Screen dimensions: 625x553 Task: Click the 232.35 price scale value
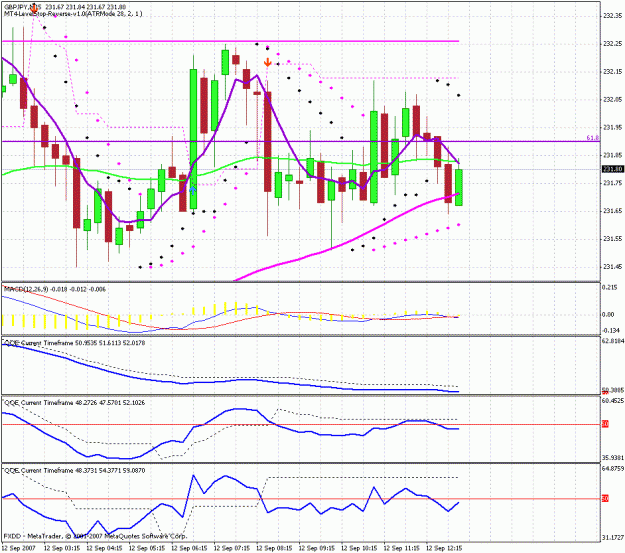click(613, 16)
